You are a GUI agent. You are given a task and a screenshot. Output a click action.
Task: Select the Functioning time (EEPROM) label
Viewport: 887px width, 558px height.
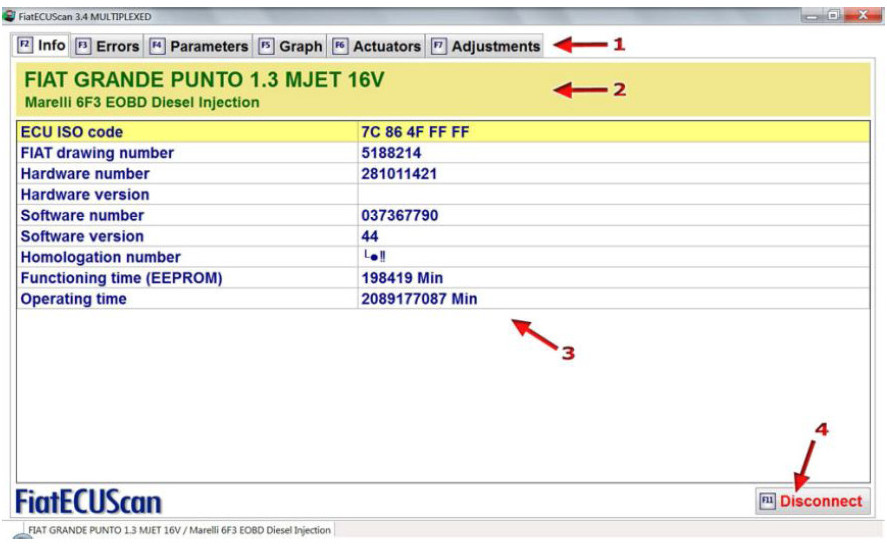[x=122, y=278]
